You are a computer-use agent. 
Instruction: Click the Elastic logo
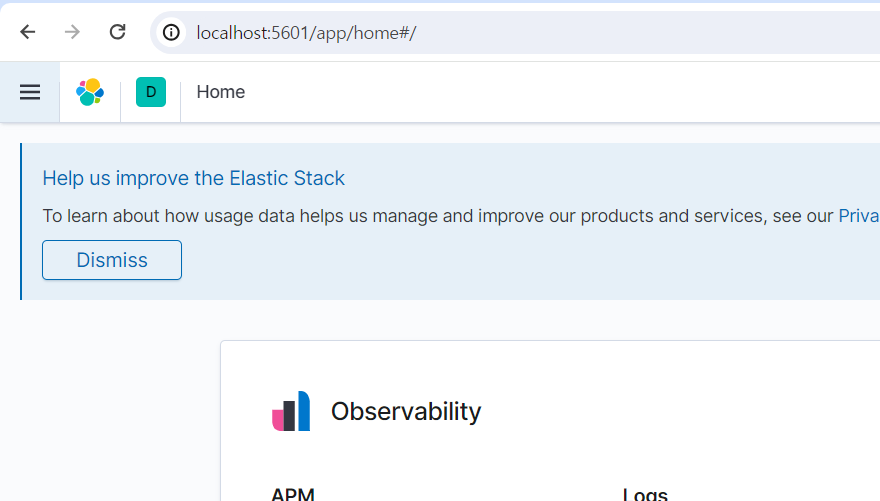click(90, 92)
